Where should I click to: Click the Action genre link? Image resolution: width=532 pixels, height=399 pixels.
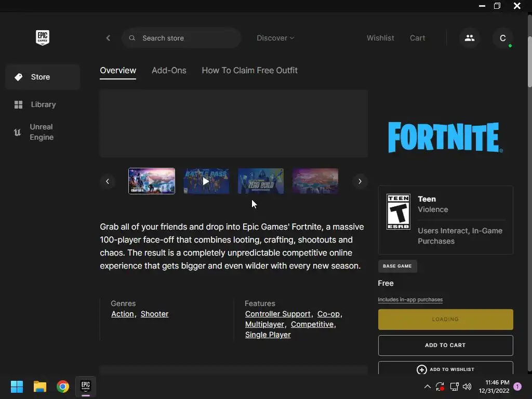(x=123, y=314)
